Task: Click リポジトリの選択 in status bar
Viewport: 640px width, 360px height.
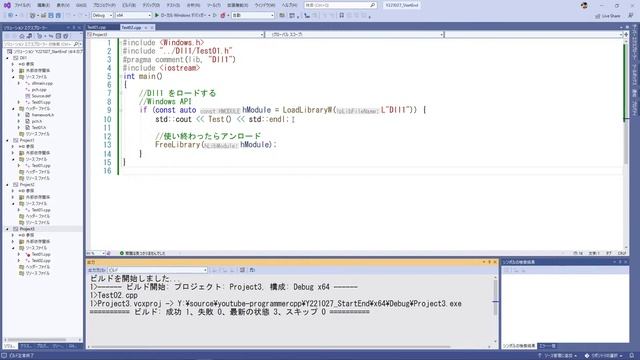Action: 603,356
